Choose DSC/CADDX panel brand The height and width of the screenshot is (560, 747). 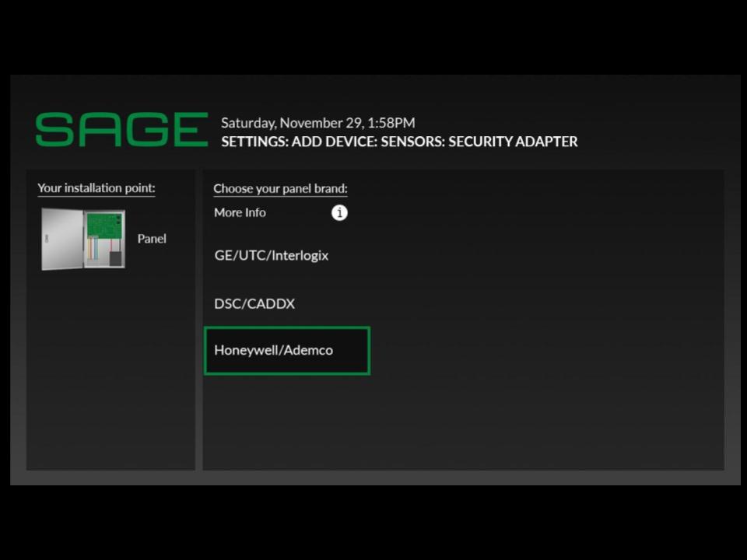pyautogui.click(x=254, y=304)
